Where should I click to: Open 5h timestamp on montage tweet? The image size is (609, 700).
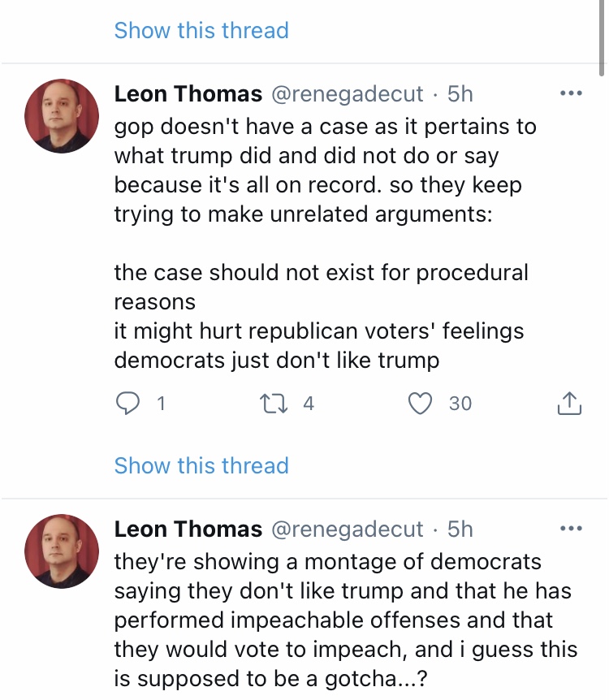coord(460,529)
